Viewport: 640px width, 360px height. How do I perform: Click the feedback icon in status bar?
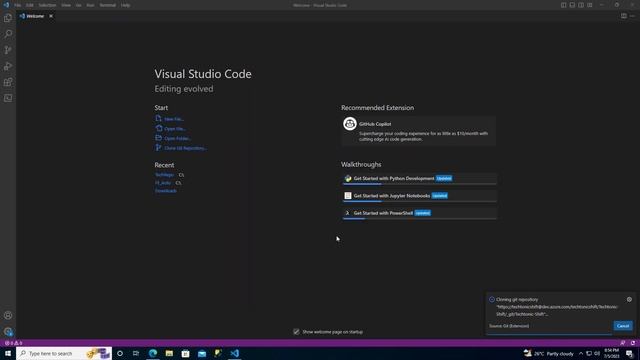622,343
